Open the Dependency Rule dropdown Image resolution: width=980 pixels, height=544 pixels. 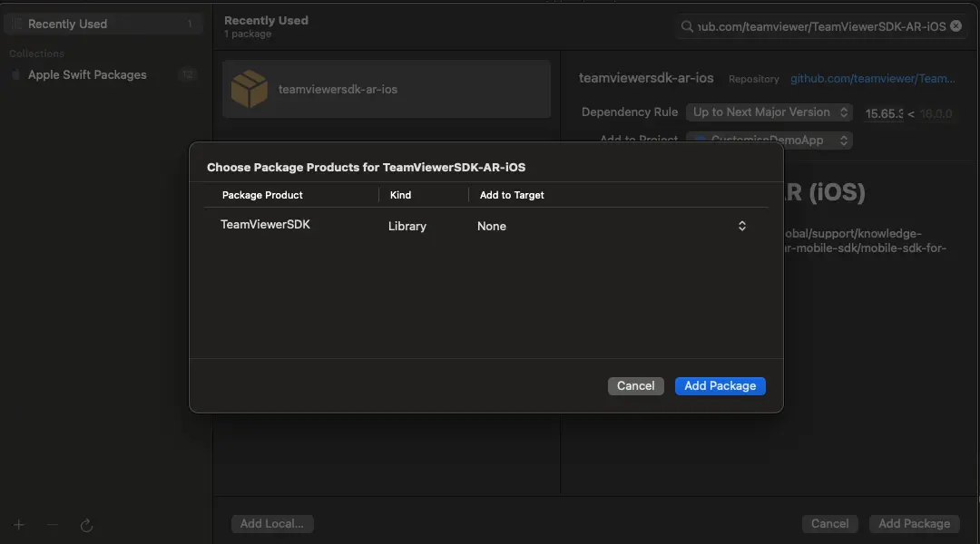pos(769,112)
